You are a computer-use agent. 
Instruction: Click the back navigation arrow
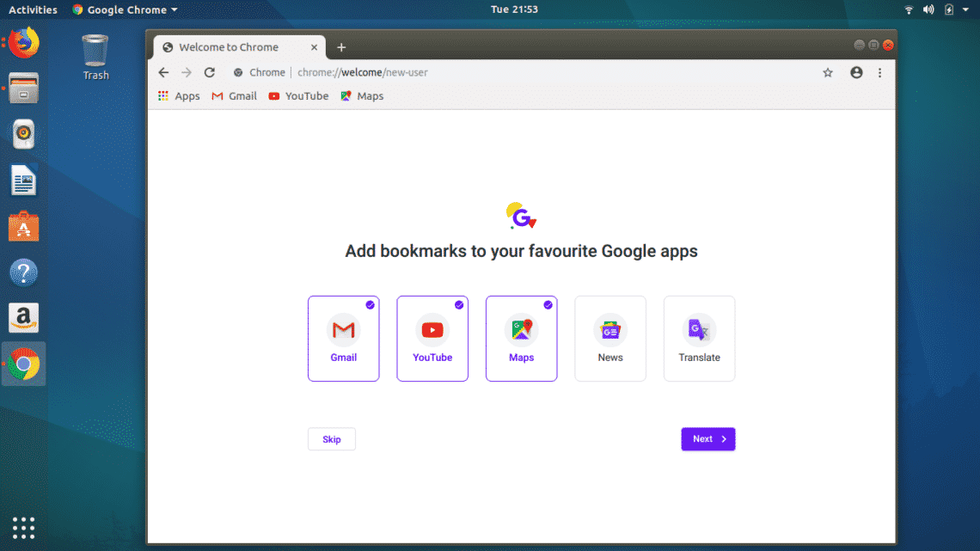(x=163, y=73)
